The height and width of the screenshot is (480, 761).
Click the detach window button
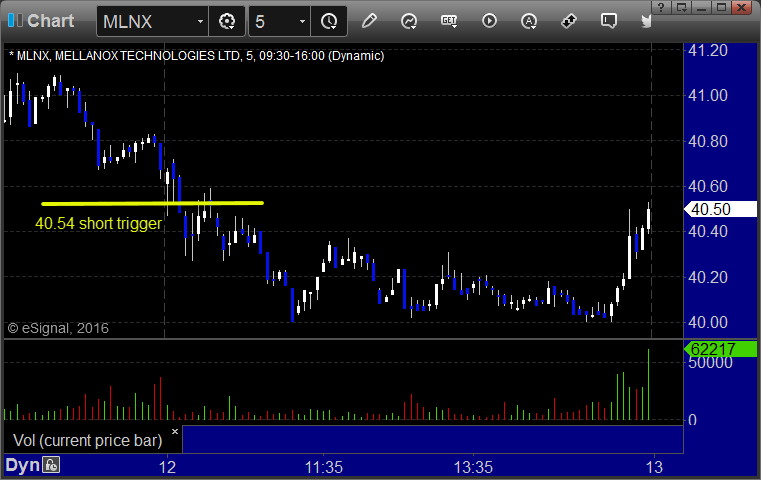click(681, 7)
